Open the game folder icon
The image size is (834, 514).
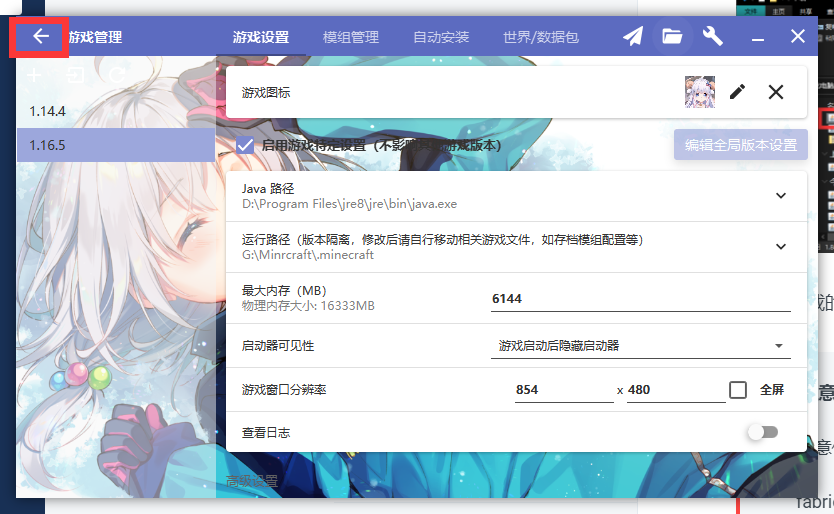tap(672, 36)
